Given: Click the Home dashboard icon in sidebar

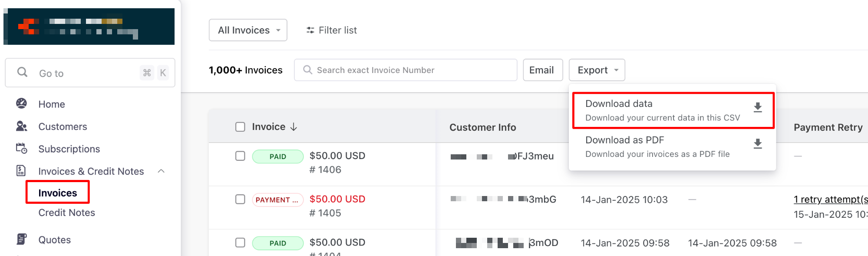Looking at the screenshot, I should (21, 103).
